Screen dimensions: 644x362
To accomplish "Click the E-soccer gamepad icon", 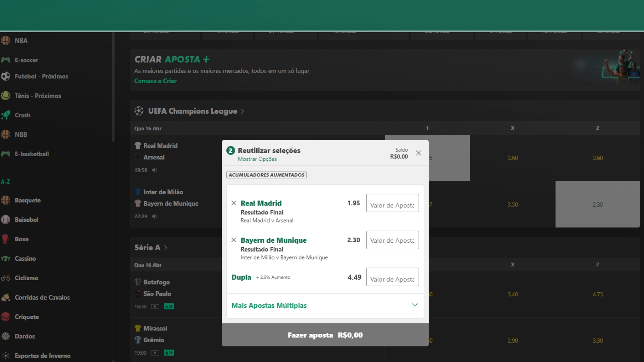I will (x=5, y=60).
